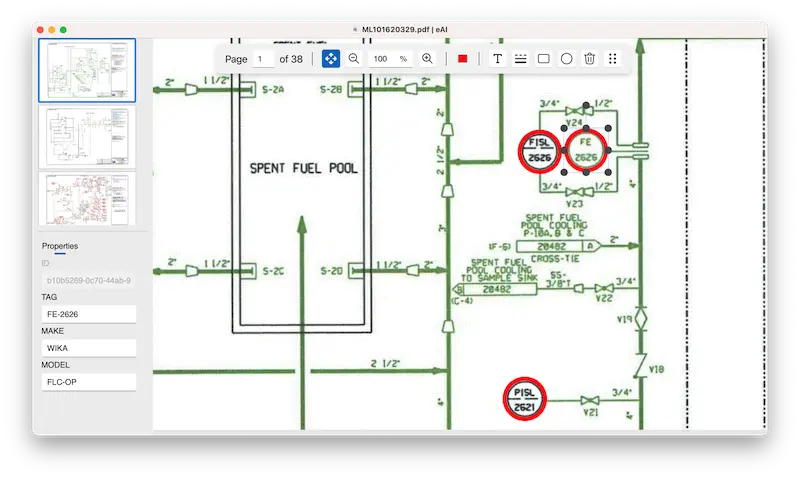Screen dimensions: 800x478
Task: Click the CROSS-TIE text on the drawing
Action: (555, 259)
